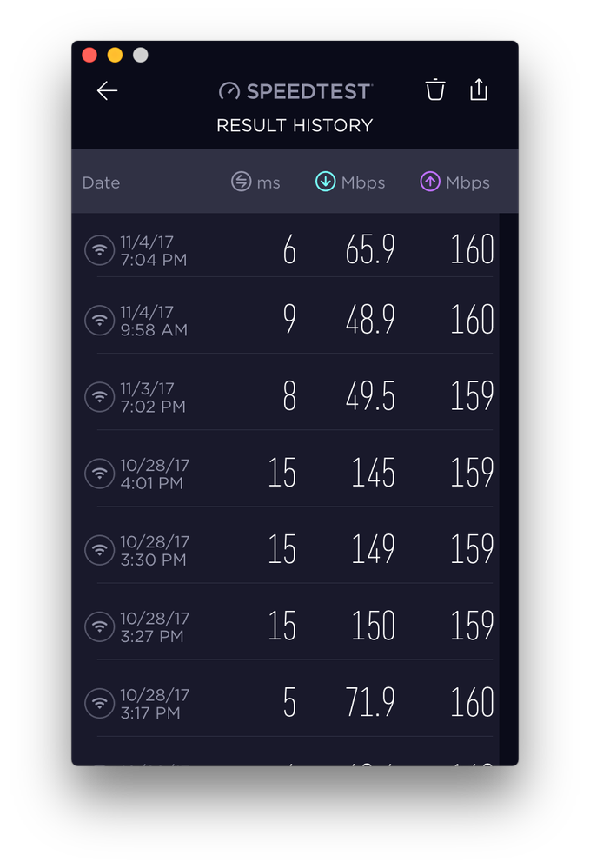Click WiFi icon beside the 11/4/17 7:04 PM result
Screen dimensions: 590x868
100,249
